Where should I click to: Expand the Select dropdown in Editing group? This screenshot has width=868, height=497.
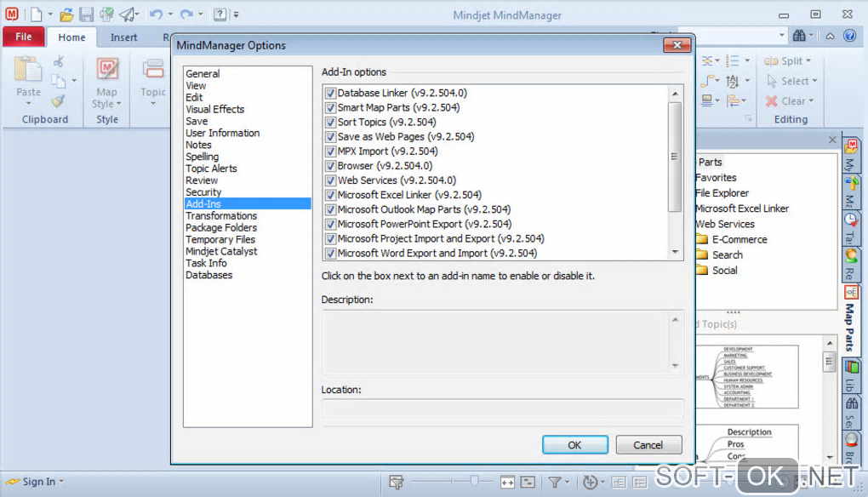click(x=814, y=82)
